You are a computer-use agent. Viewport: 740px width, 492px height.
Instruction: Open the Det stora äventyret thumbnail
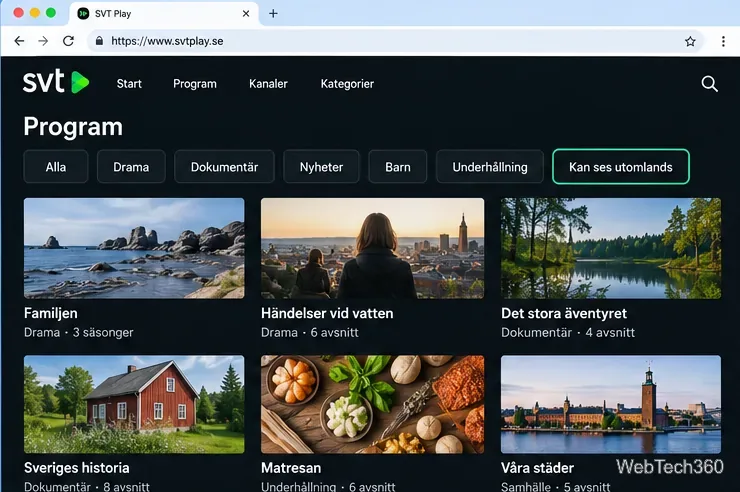pyautogui.click(x=611, y=248)
